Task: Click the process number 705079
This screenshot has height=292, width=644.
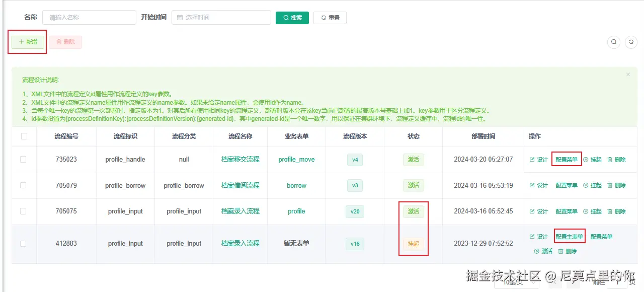Action: pos(66,185)
